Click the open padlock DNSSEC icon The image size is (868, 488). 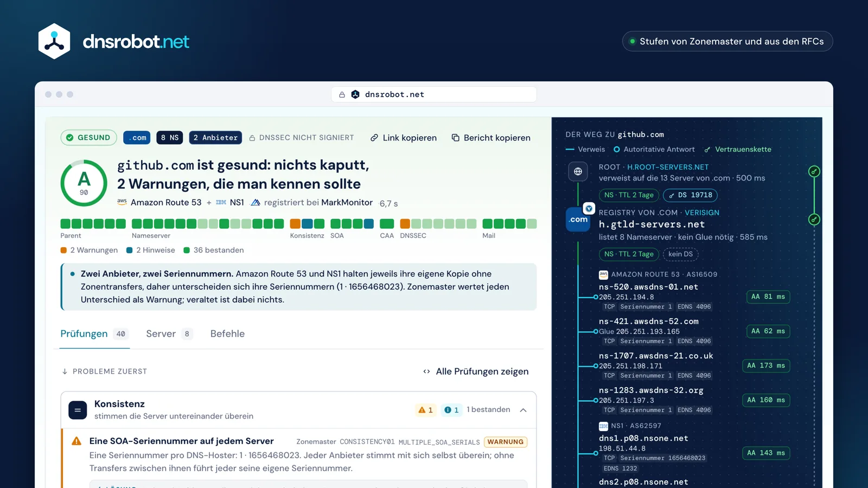(x=252, y=138)
